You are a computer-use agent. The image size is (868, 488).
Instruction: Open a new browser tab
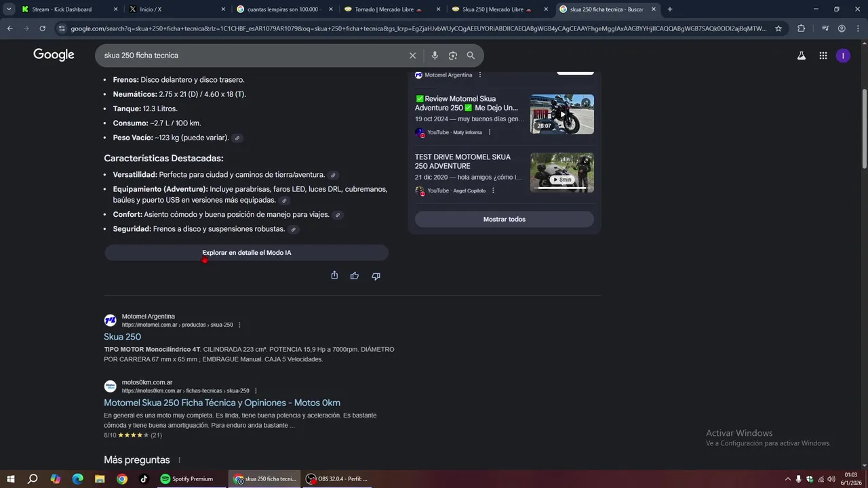670,9
